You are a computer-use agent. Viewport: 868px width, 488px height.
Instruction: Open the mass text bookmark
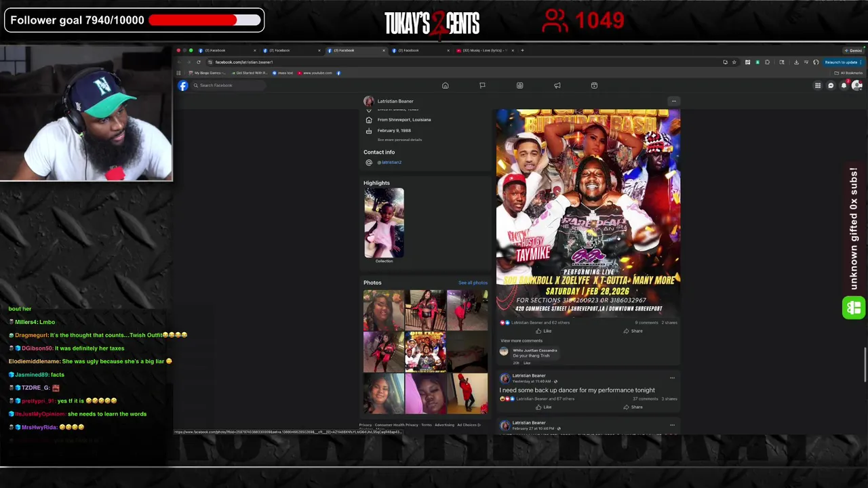(x=283, y=73)
